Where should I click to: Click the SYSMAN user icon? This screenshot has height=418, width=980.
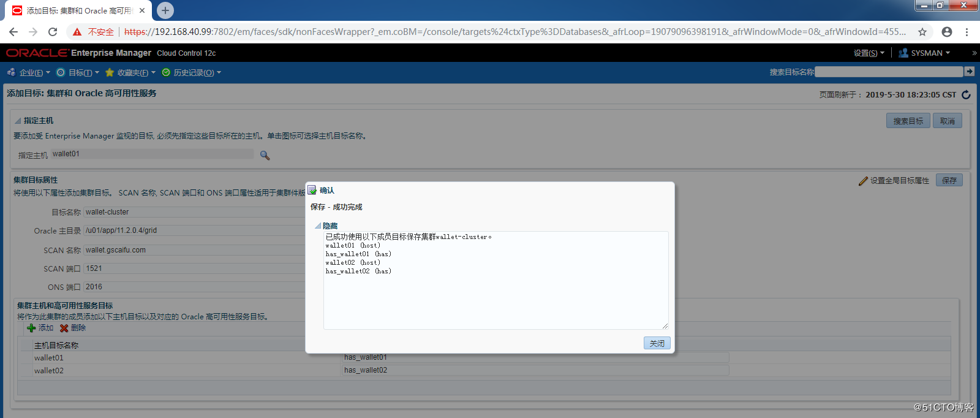click(903, 53)
